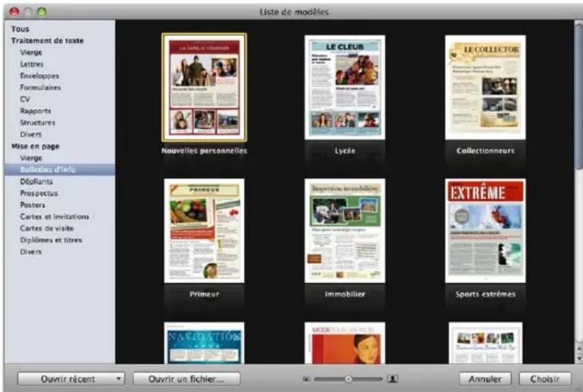Image resolution: width=583 pixels, height=392 pixels.
Task: Select the Immobilier template thumbnail
Action: pos(345,231)
